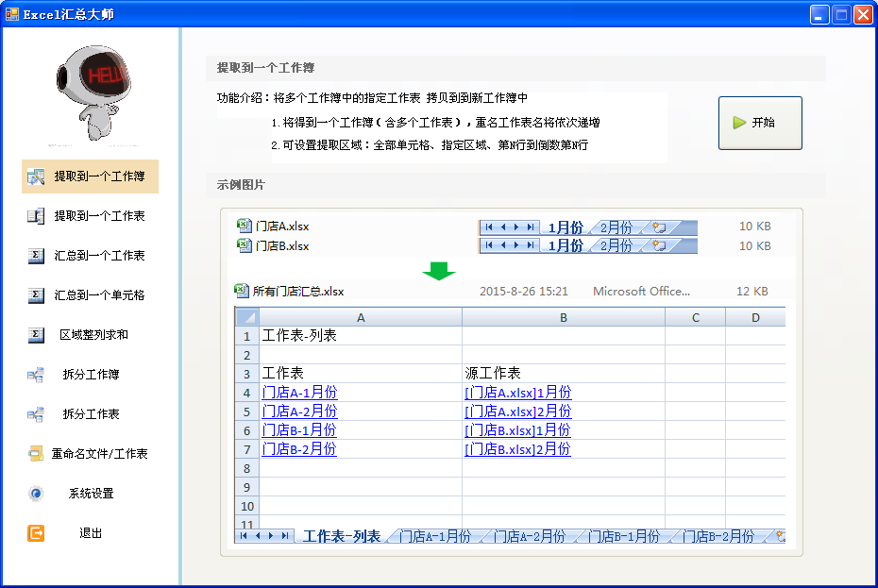This screenshot has height=588, width=878.
Task: Click the 系统设置 gear icon
Action: (x=36, y=494)
